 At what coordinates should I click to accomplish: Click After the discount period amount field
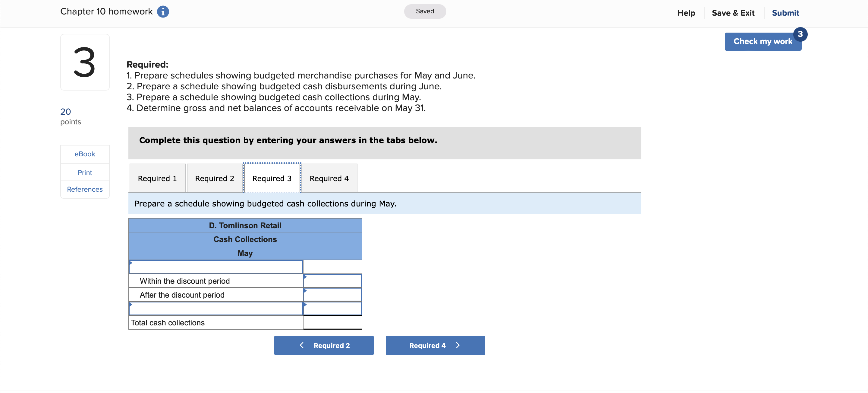[x=332, y=295]
